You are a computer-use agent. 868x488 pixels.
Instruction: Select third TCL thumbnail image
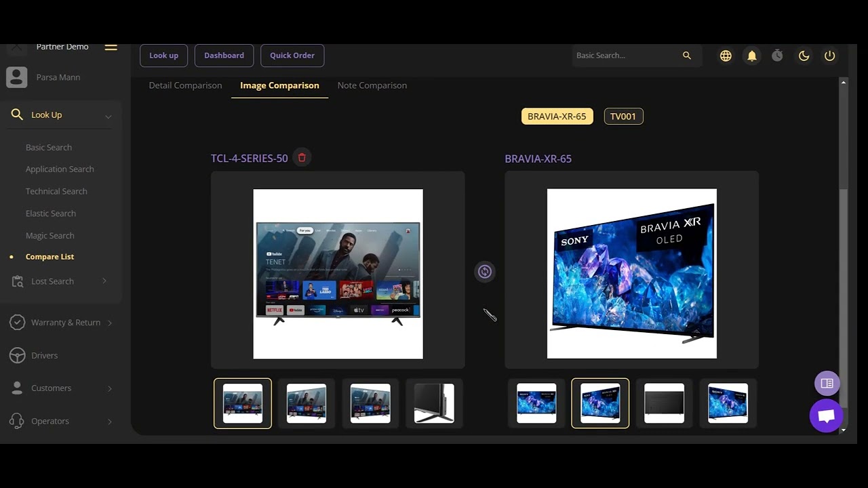pos(370,403)
